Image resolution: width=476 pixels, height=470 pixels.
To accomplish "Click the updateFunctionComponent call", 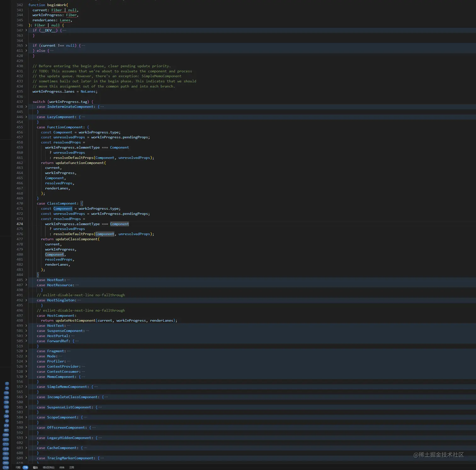I will tap(80, 163).
